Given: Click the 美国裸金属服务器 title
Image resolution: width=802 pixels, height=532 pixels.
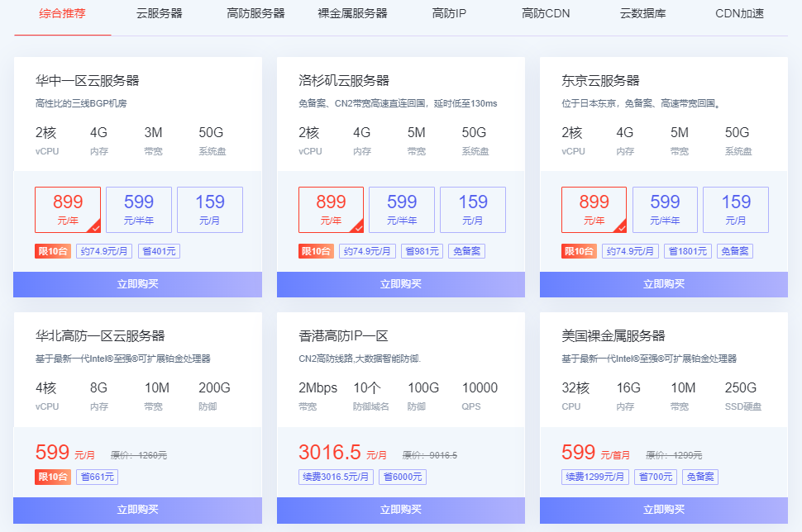Looking at the screenshot, I should tap(613, 335).
